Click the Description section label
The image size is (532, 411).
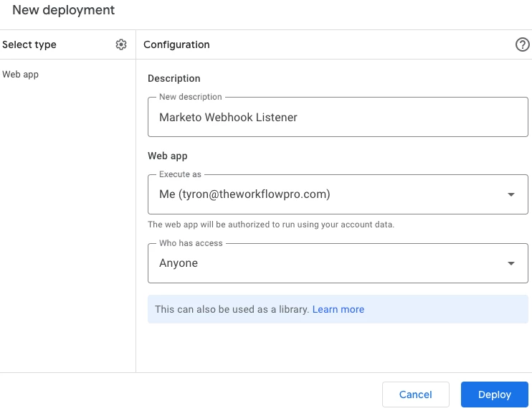click(x=174, y=78)
